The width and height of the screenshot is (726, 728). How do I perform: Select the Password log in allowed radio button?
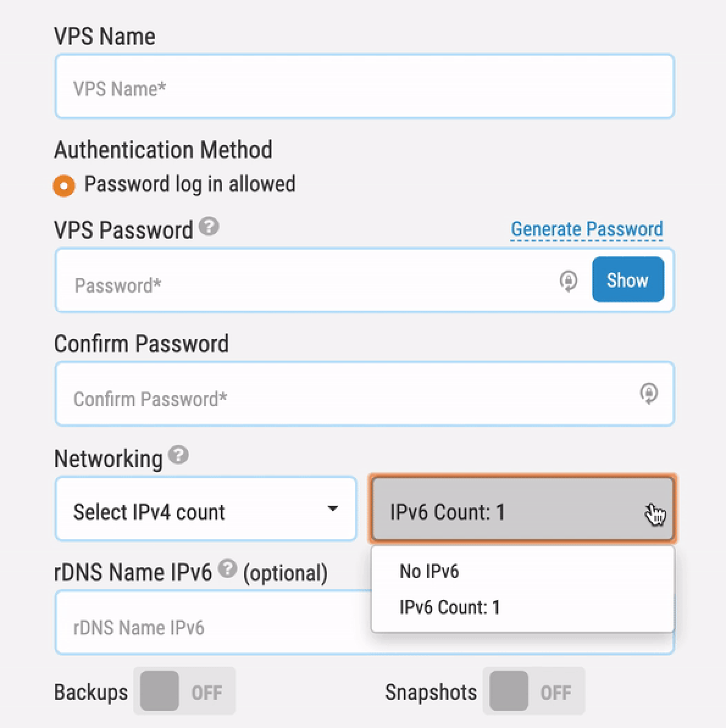point(64,185)
